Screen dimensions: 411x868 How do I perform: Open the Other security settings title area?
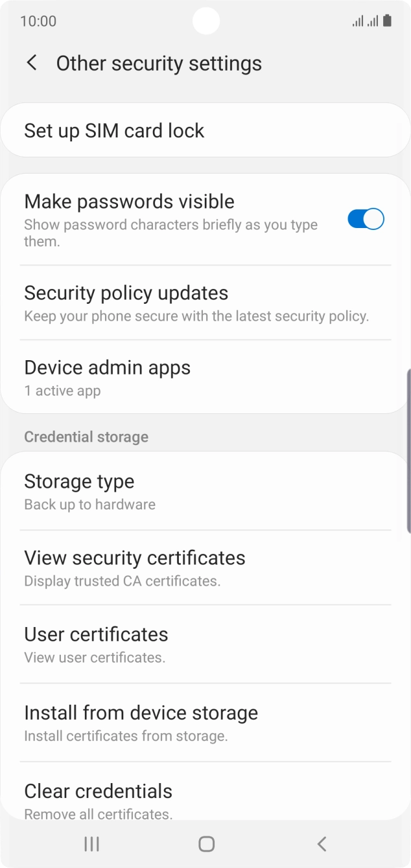pyautogui.click(x=159, y=63)
